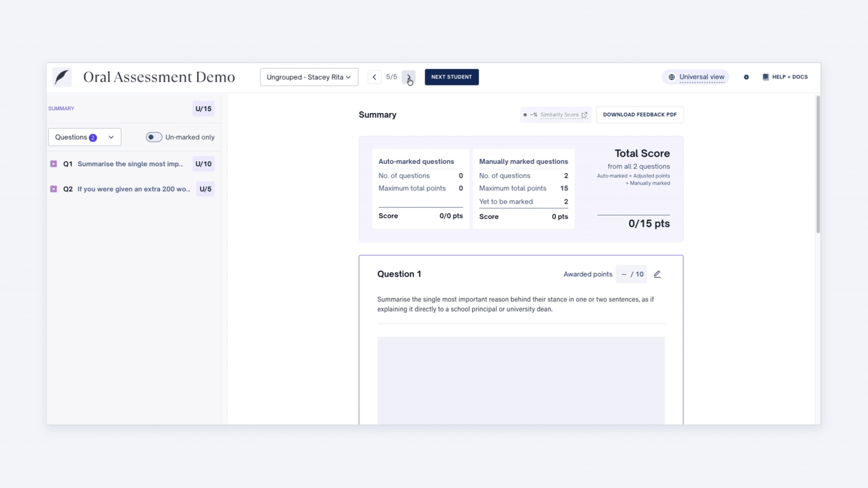Click the Total Score heading
The image size is (868, 488).
[x=642, y=153]
